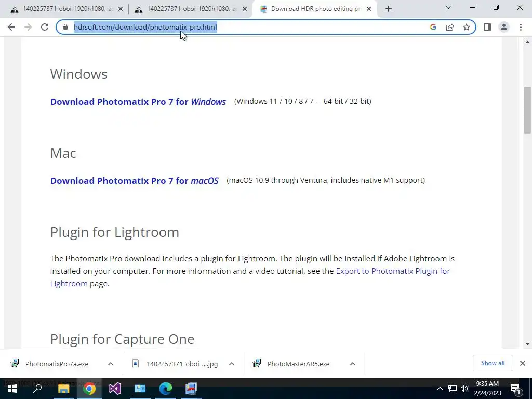Open the photo app taskbar icon
Image resolution: width=532 pixels, height=399 pixels.
click(x=191, y=389)
